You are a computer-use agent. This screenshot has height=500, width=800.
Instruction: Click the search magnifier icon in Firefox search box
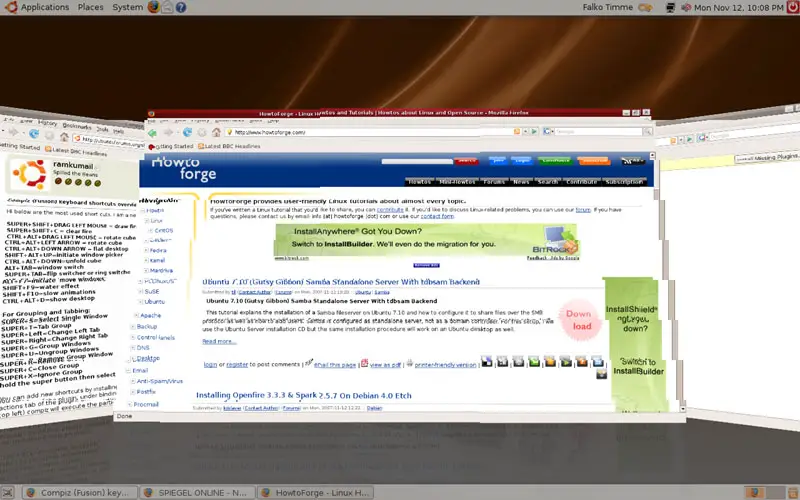tap(647, 131)
